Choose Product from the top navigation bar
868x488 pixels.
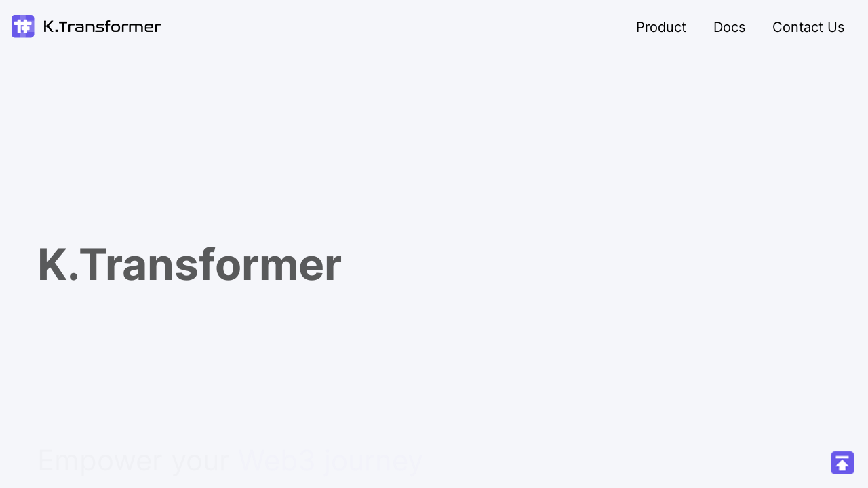660,27
